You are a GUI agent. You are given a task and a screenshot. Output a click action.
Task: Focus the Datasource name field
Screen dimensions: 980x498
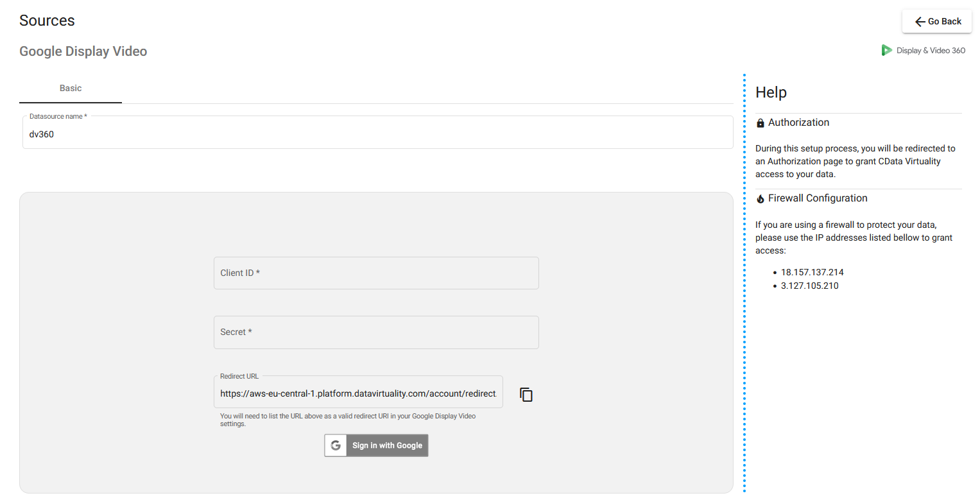[x=377, y=135]
